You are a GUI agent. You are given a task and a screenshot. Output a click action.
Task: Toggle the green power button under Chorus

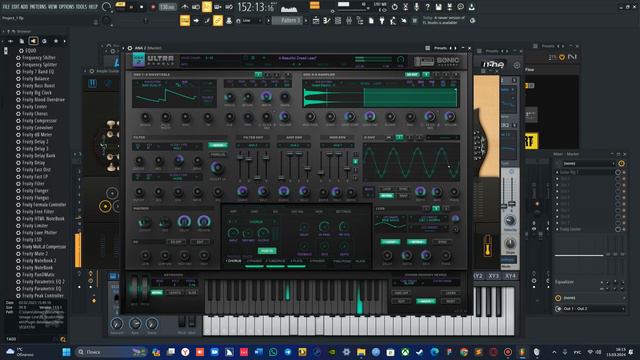click(267, 251)
